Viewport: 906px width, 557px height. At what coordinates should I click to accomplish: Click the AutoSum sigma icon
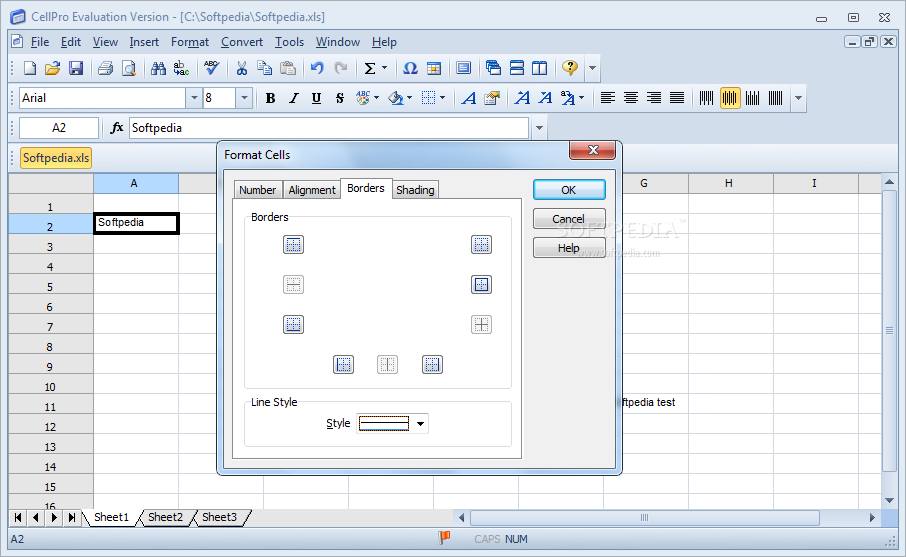[370, 68]
